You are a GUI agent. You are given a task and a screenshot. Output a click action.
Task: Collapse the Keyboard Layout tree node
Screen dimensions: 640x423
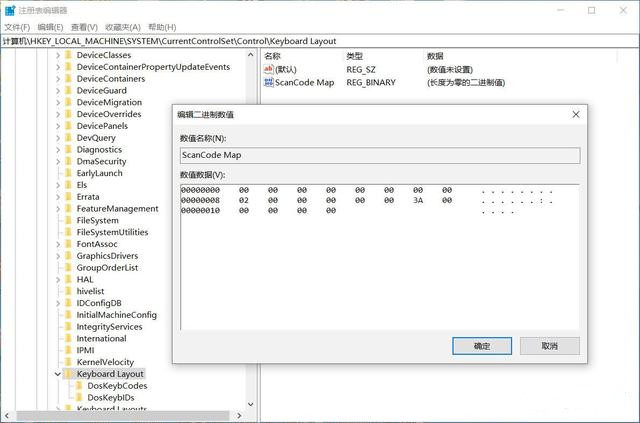coord(57,374)
